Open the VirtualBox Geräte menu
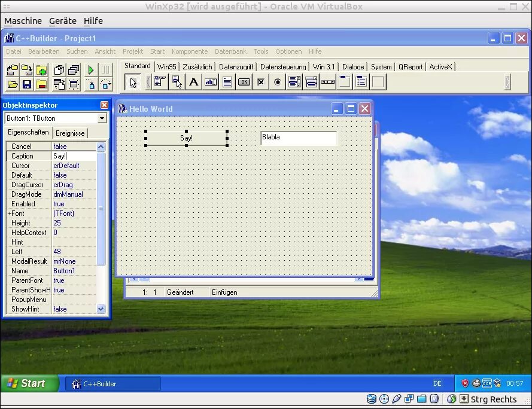Image resolution: width=532 pixels, height=409 pixels. tap(63, 21)
